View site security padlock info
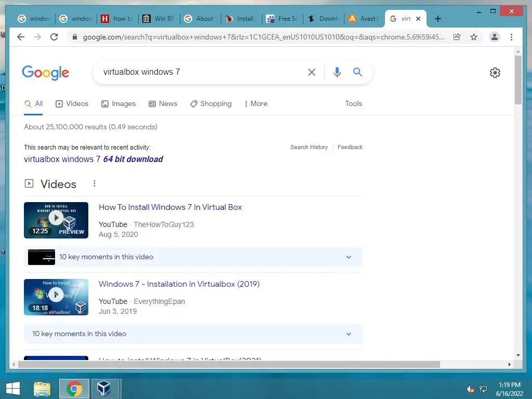532x399 pixels. [x=75, y=37]
